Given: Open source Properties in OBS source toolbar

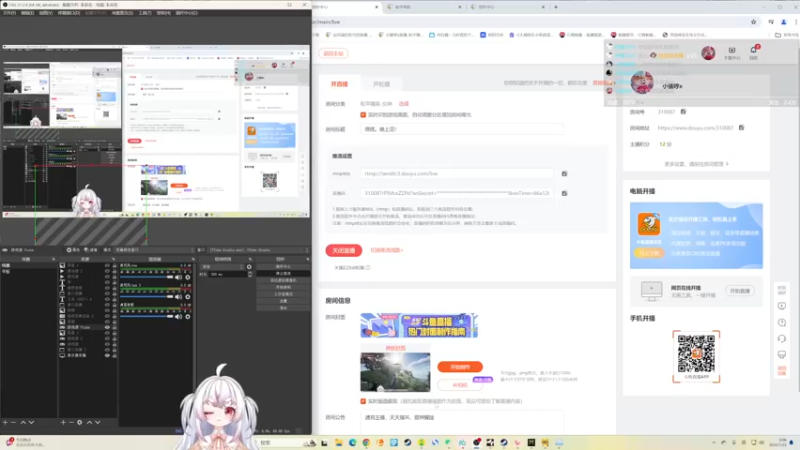Looking at the screenshot, I should pyautogui.click(x=73, y=250).
